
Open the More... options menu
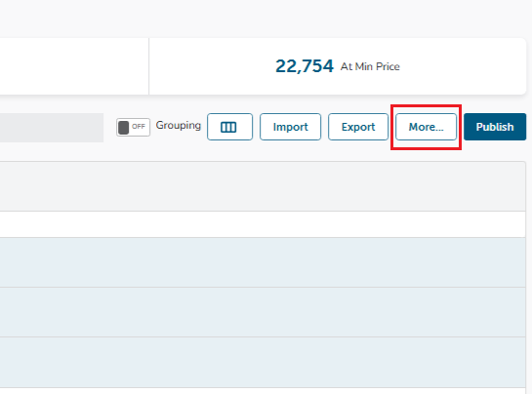pos(426,127)
